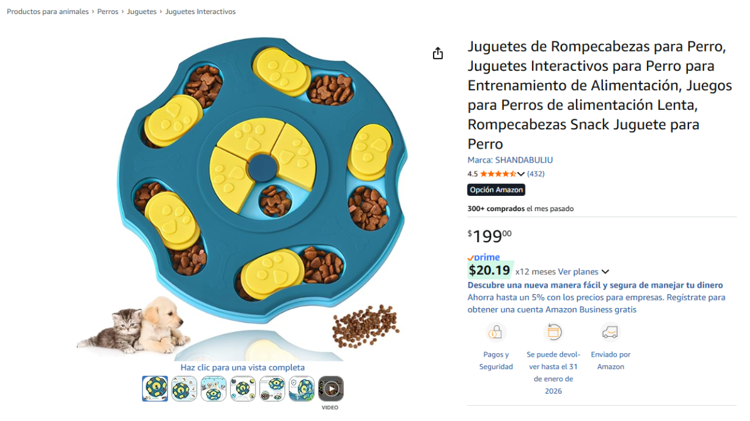The width and height of the screenshot is (750, 421).
Task: Click the Pagos y Seguridad lock icon
Action: pyautogui.click(x=495, y=332)
